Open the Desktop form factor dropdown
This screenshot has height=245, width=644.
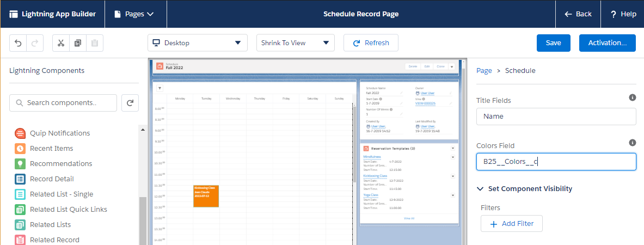[197, 43]
